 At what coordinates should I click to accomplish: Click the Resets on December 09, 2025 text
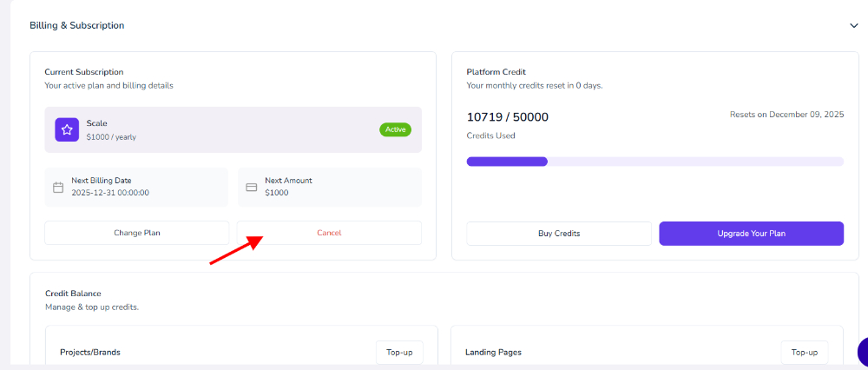786,115
